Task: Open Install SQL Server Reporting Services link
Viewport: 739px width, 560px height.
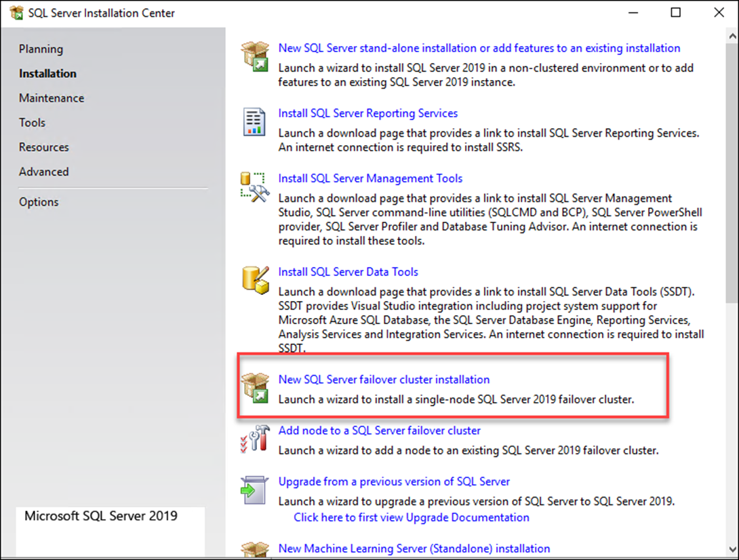Action: [x=368, y=113]
